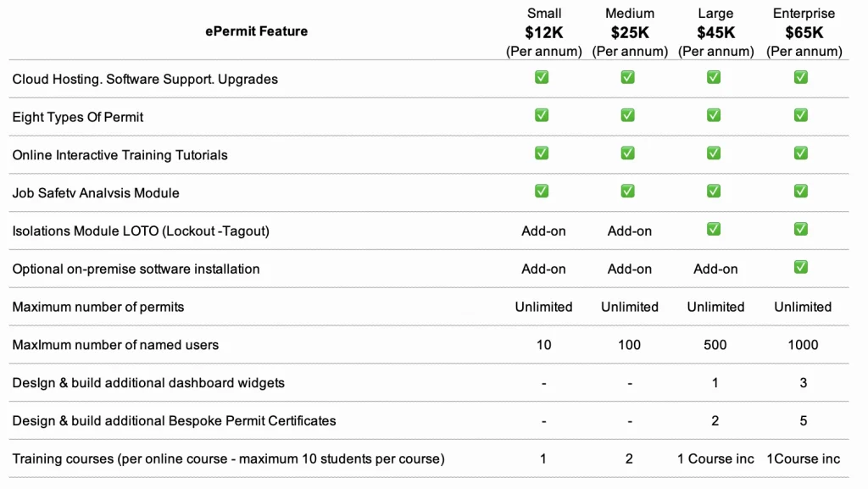Click Large plan on-premise installation Add-on text
Image resolution: width=868 pixels, height=489 pixels.
point(715,269)
